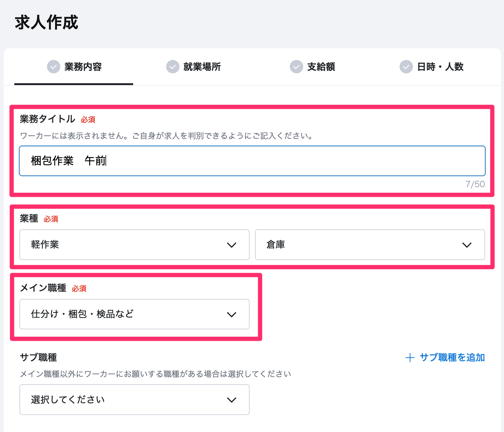
Task: Click the chevron in サブ職種 select box
Action: (x=232, y=400)
